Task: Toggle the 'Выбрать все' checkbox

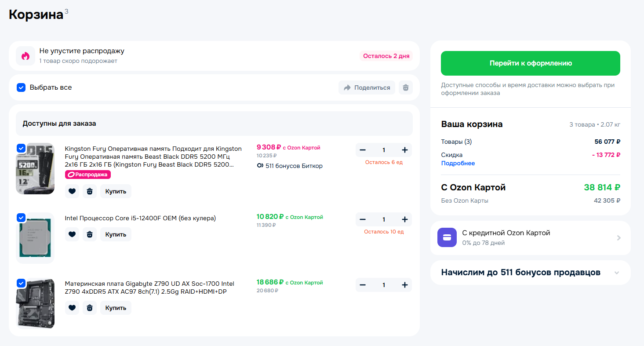Action: coord(21,87)
